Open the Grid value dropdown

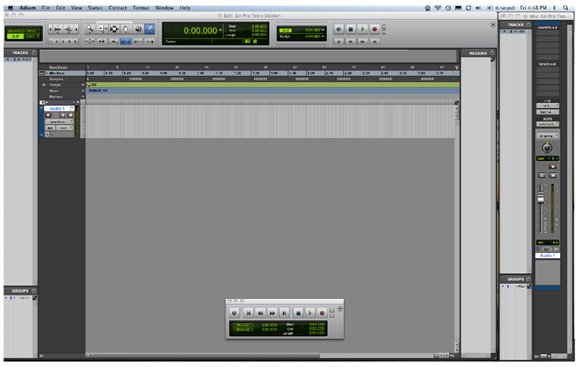(x=323, y=30)
